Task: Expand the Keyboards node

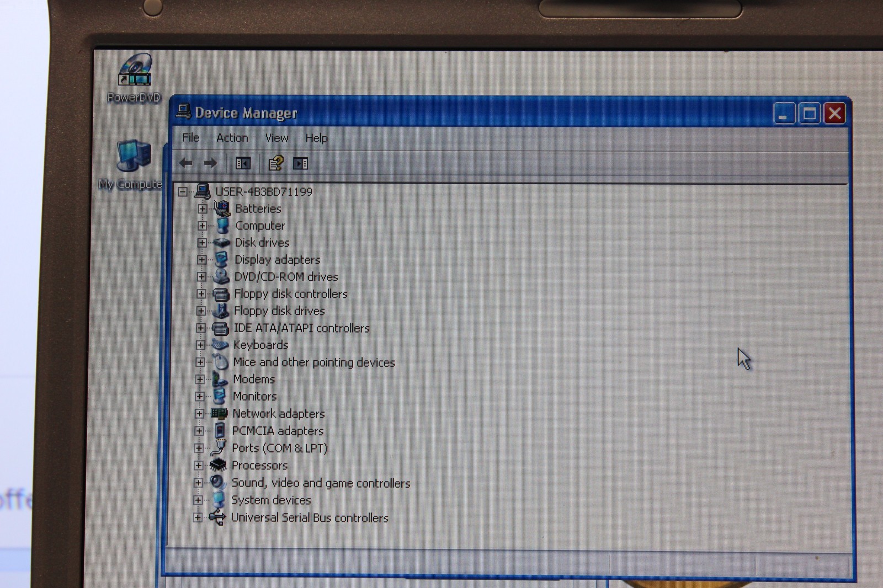Action: point(200,345)
